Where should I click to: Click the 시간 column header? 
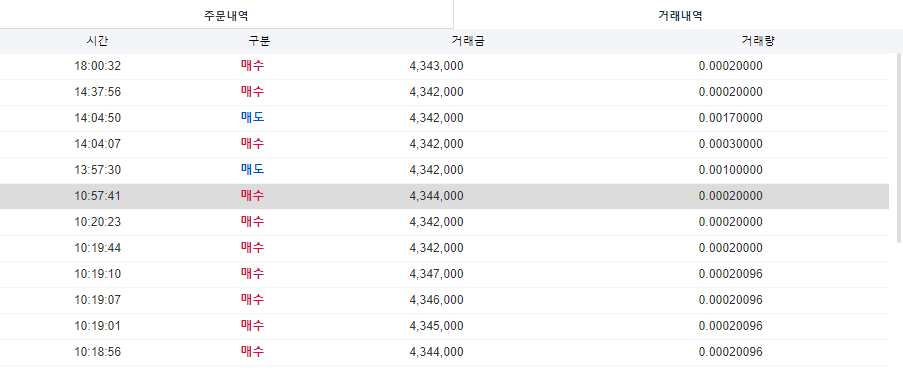(97, 41)
